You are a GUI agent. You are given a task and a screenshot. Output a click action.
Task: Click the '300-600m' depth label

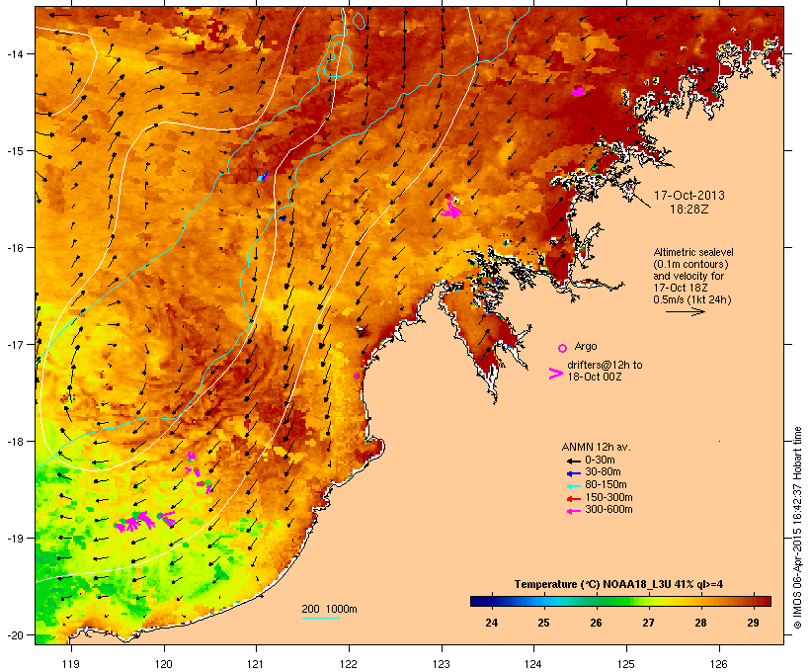tap(608, 510)
